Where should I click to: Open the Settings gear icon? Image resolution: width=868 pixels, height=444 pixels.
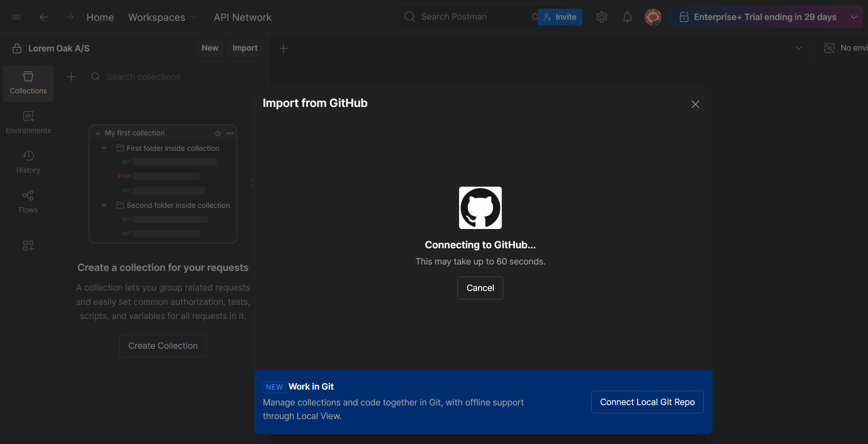tap(601, 17)
